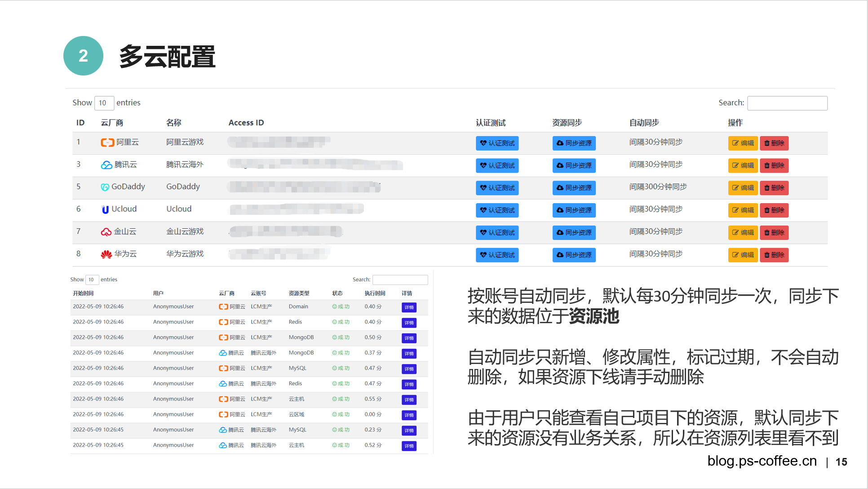This screenshot has width=868, height=489.
Task: Edit (编辑) the Ucloud entry
Action: point(743,210)
